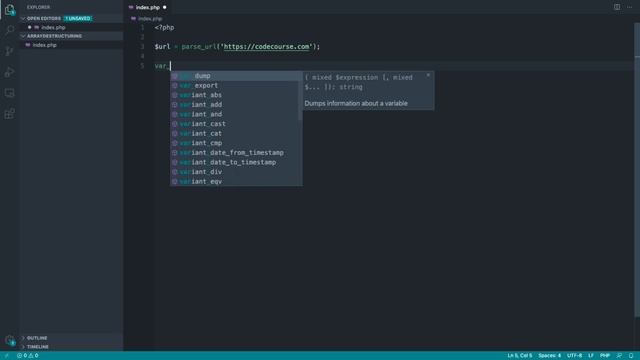This screenshot has height=360, width=640.
Task: Open the remote window indicator
Action: (6, 356)
